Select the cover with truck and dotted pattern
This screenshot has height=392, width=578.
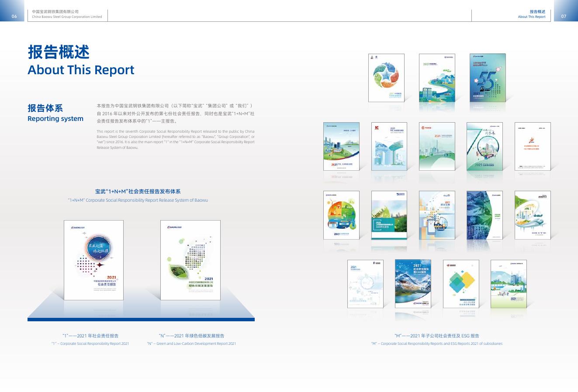pos(437,215)
